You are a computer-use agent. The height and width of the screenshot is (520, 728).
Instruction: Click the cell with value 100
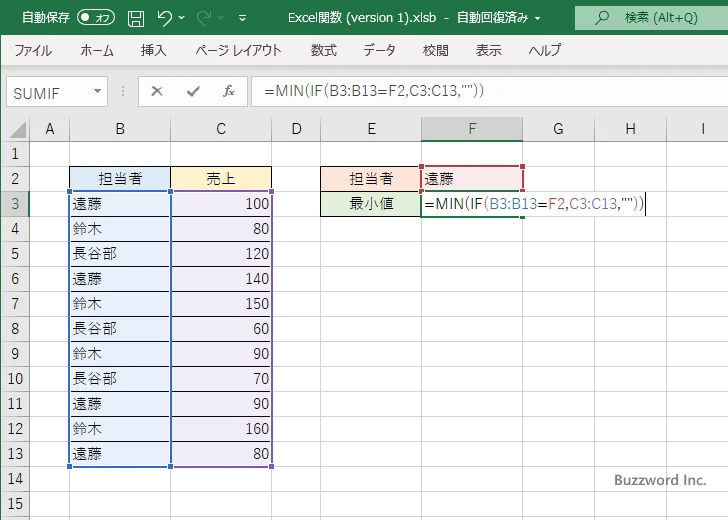[221, 204]
